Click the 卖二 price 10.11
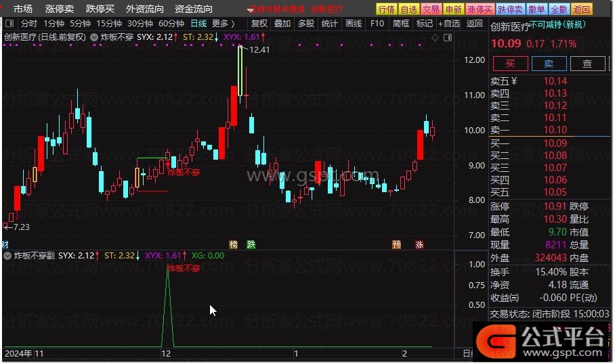This screenshot has width=615, height=364. click(x=555, y=118)
